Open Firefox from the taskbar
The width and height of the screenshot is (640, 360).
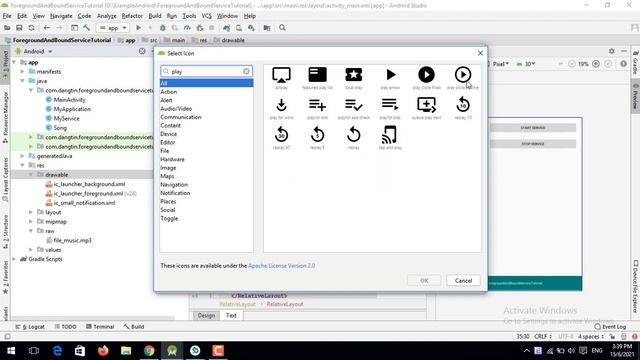(103, 351)
